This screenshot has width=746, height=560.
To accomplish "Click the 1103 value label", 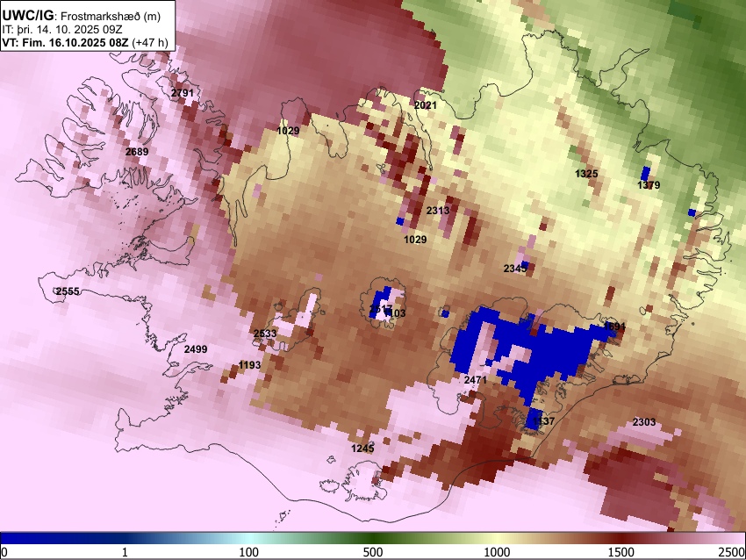I will tap(395, 313).
